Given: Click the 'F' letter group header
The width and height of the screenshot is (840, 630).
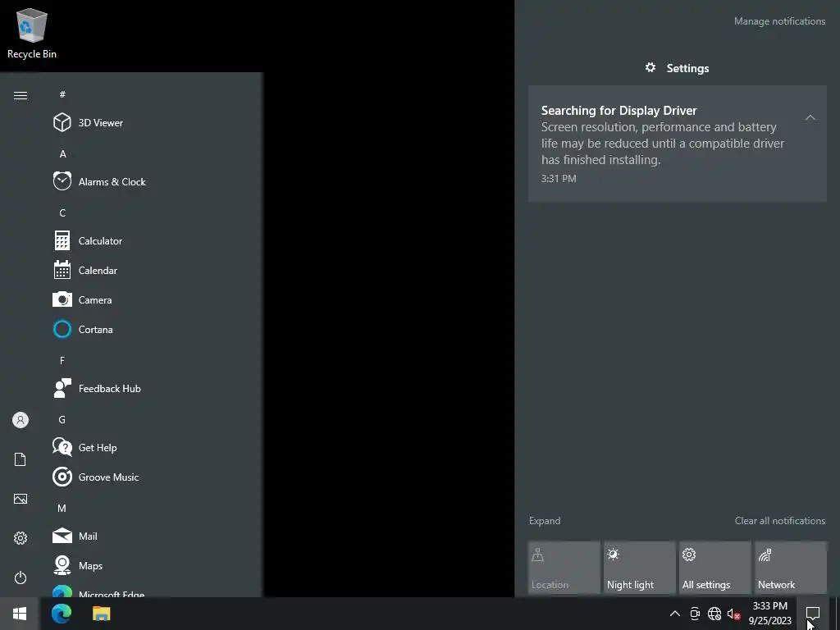Looking at the screenshot, I should (x=62, y=361).
